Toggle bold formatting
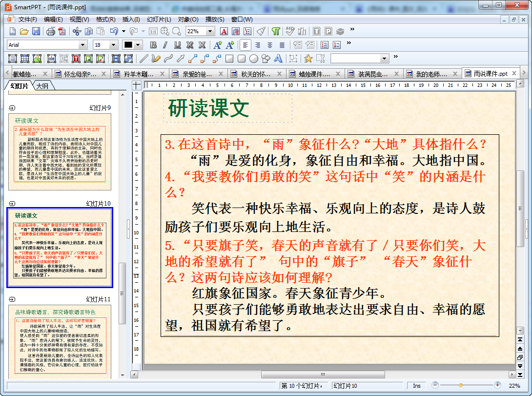The height and width of the screenshot is (396, 532). point(153,45)
